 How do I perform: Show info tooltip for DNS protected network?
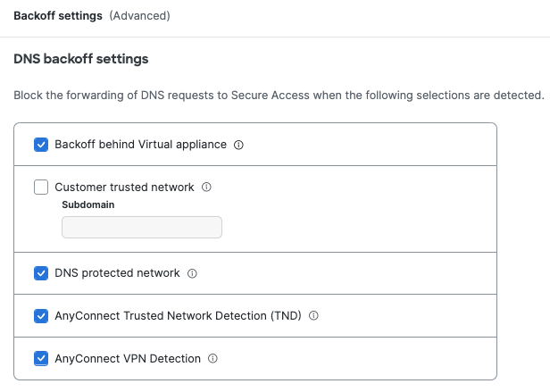click(x=192, y=273)
